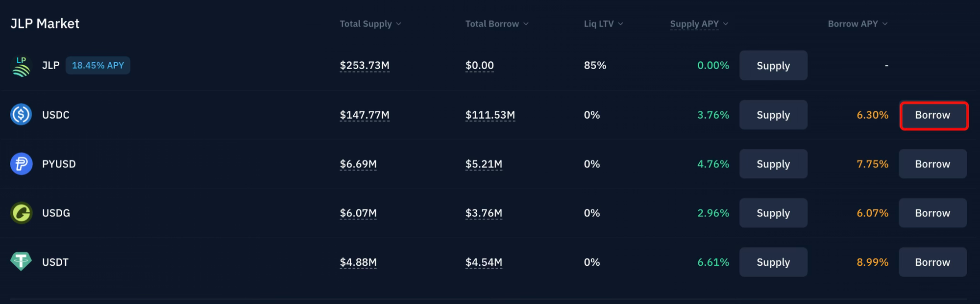The height and width of the screenshot is (304, 980).
Task: Supply PYUSD to the market
Action: click(773, 164)
